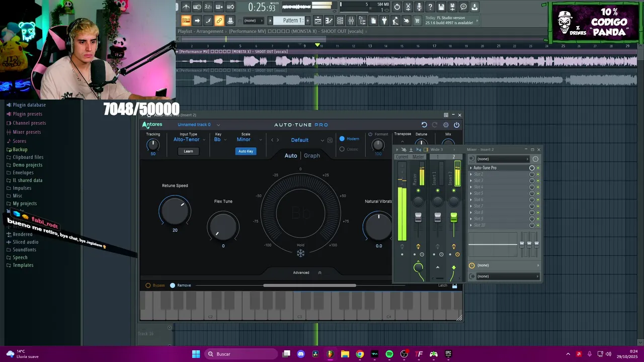The width and height of the screenshot is (644, 362).
Task: Toggle the Auto-Tune power icon
Action: click(x=457, y=125)
